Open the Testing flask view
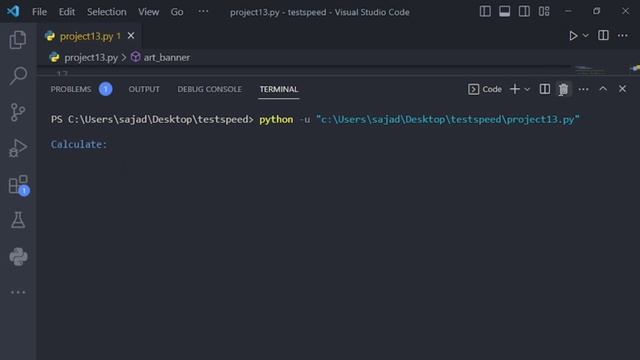 [18, 220]
